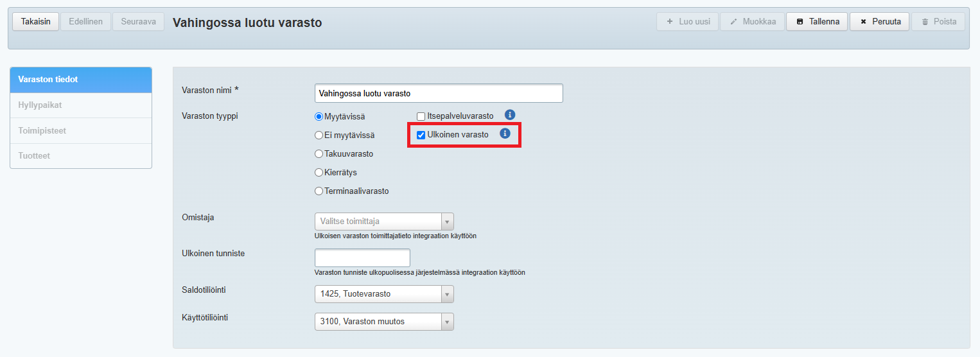
Task: Uncheck the Ulkoinen varasto checkbox
Action: (421, 135)
